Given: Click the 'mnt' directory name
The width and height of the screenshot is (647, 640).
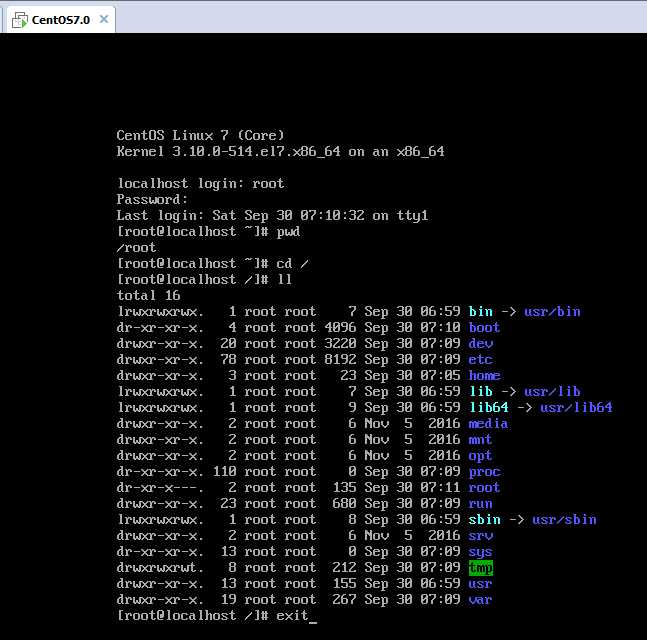Looking at the screenshot, I should coord(481,439).
